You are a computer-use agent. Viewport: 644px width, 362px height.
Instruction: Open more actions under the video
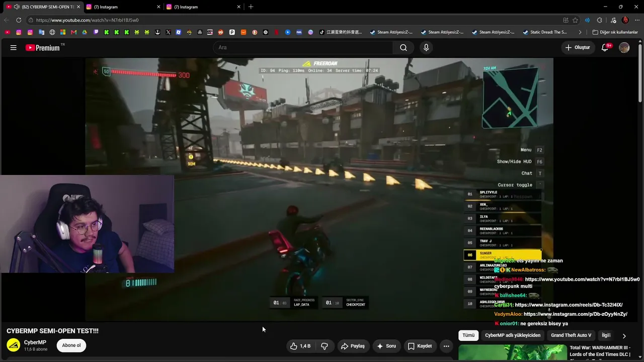tap(446, 346)
